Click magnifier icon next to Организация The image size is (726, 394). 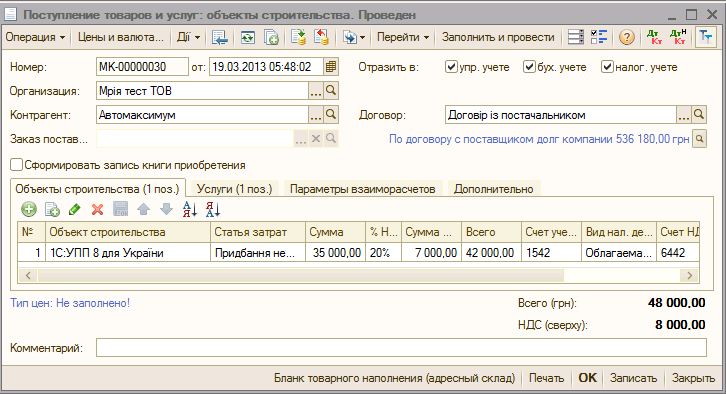click(331, 91)
